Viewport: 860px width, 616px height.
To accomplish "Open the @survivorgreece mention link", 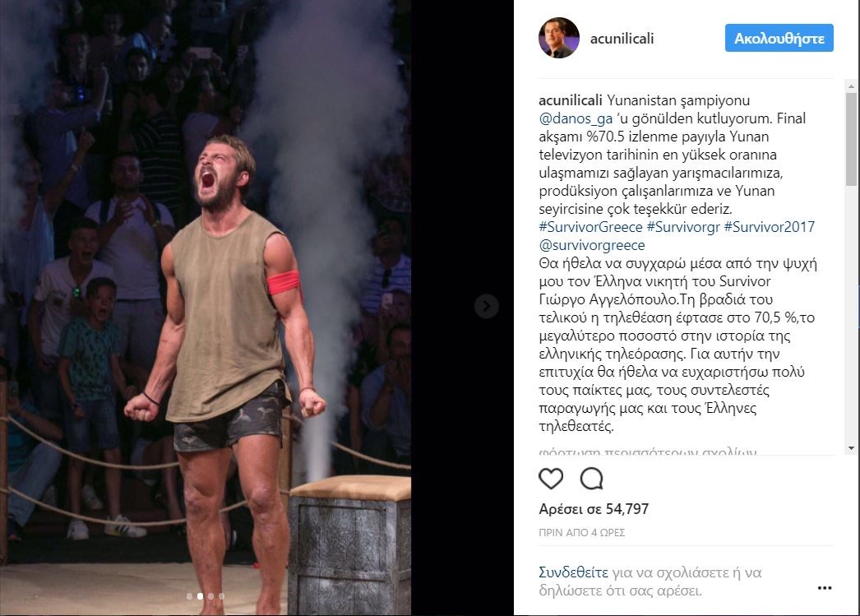I will (x=592, y=245).
